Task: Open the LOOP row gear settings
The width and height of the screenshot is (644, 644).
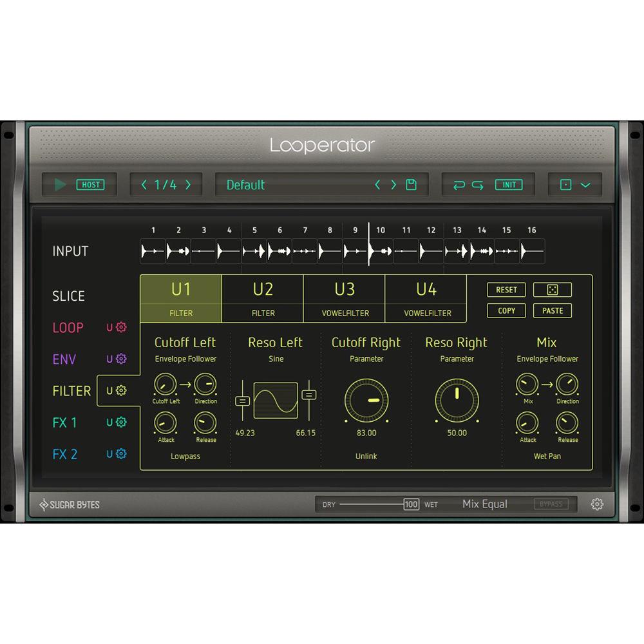Action: pos(121,327)
